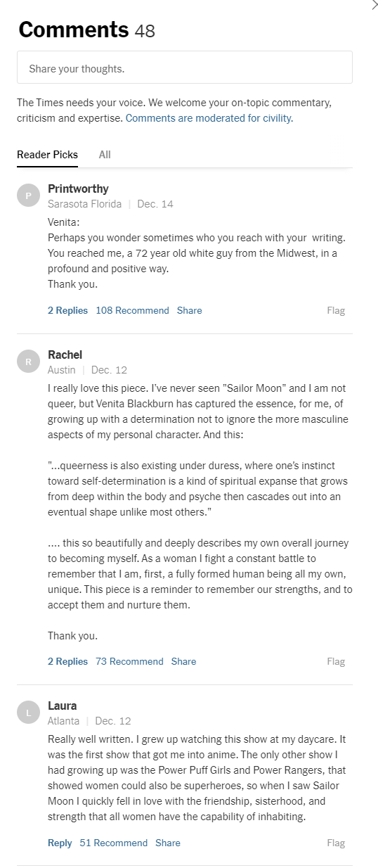Click Printworthy's avatar icon
Viewport: 378px width, 868px height.
28,196
